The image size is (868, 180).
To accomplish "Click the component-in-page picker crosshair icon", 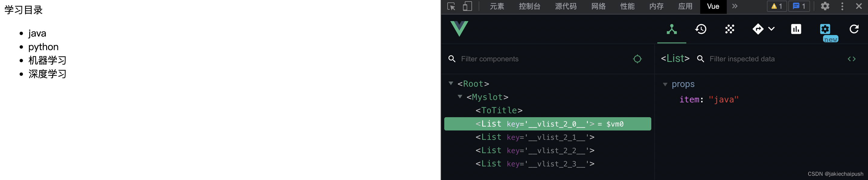I will [637, 59].
